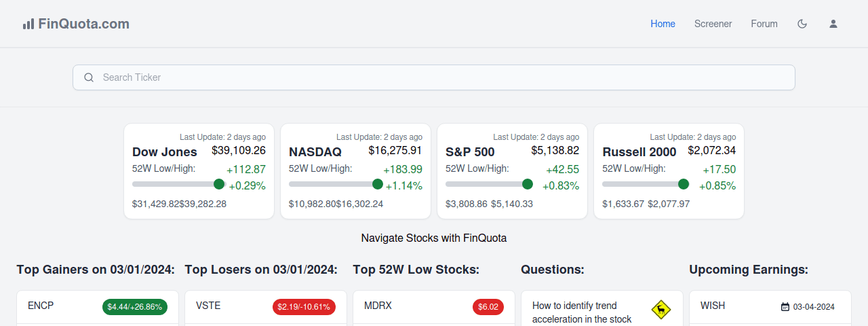Click the calendar icon next to WISH
This screenshot has height=326, width=868.
click(x=785, y=306)
